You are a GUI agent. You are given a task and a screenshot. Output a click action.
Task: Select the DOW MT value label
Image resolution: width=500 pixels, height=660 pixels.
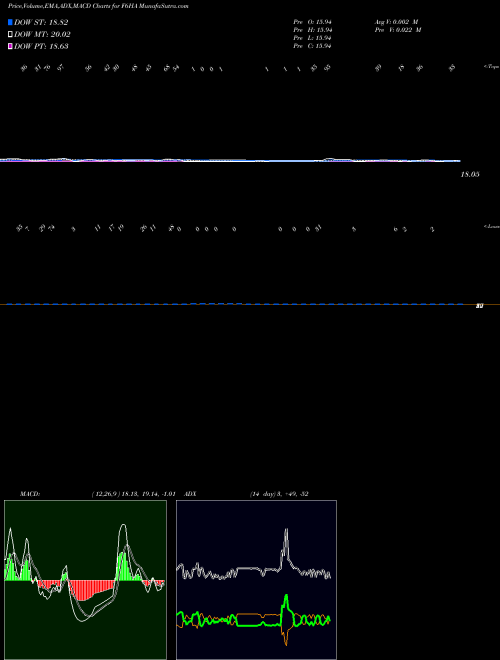(x=42, y=35)
